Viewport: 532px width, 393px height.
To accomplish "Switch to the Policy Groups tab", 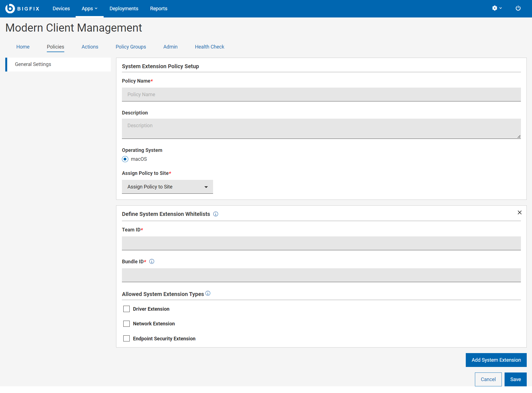I will 131,47.
